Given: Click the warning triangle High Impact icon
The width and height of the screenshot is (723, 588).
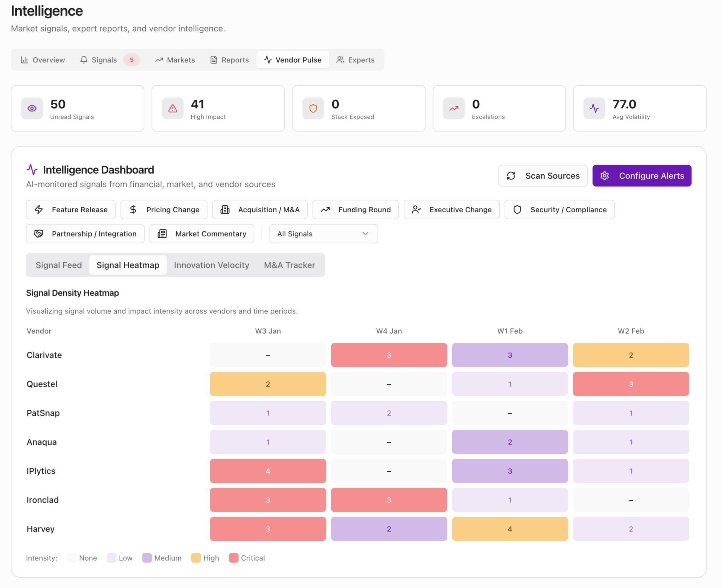Looking at the screenshot, I should pyautogui.click(x=172, y=108).
